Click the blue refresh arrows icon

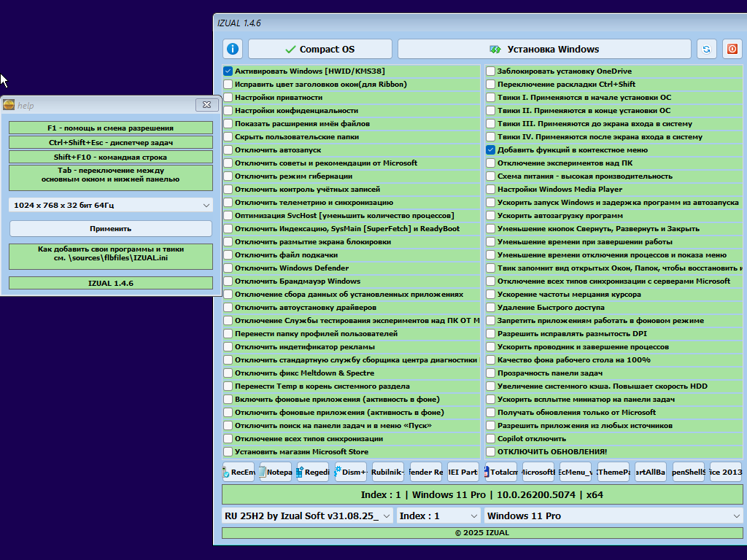706,49
